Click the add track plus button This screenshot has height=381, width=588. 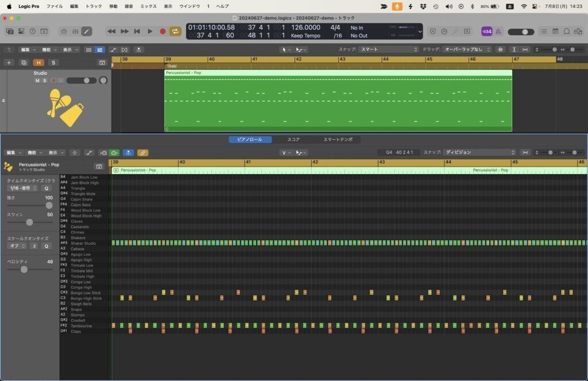point(9,63)
